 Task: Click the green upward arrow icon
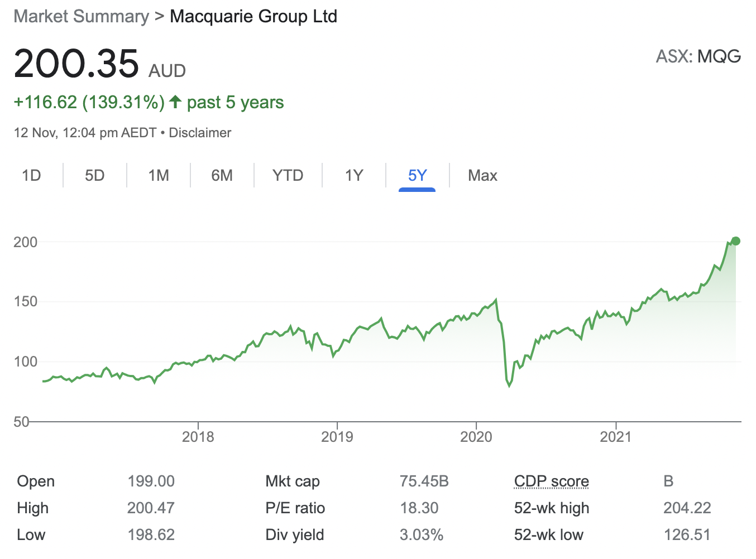(175, 102)
